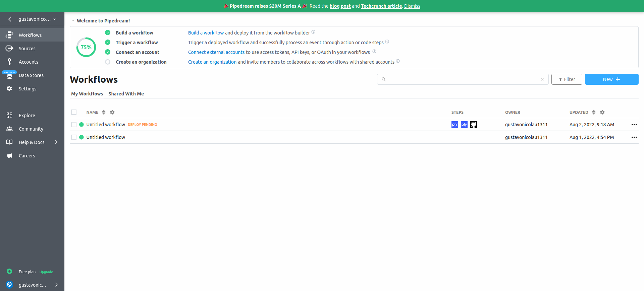Focus the workflows search field
Image resolution: width=644 pixels, height=291 pixels.
coord(463,79)
